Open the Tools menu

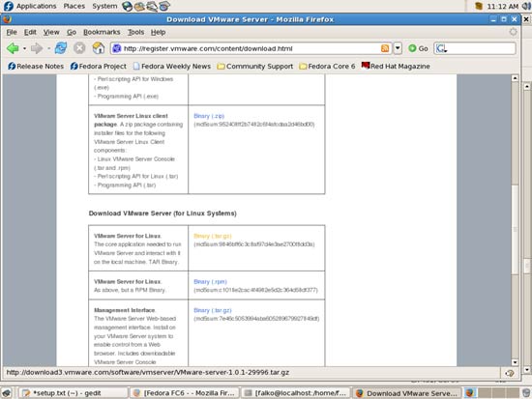[x=135, y=32]
